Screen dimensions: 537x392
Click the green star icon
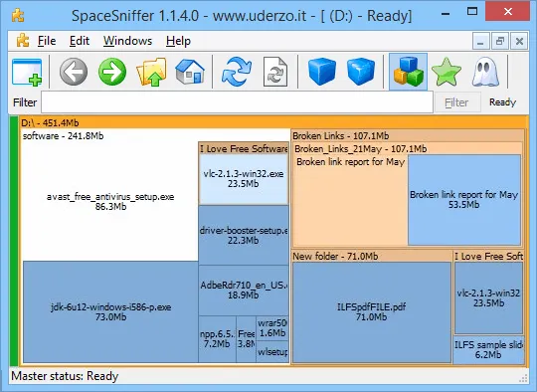coord(447,72)
